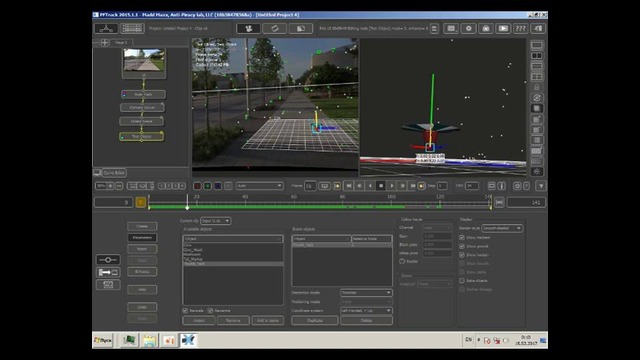This screenshot has height=360, width=640.
Task: Click the folder icon in the taskbar
Action: (x=149, y=340)
